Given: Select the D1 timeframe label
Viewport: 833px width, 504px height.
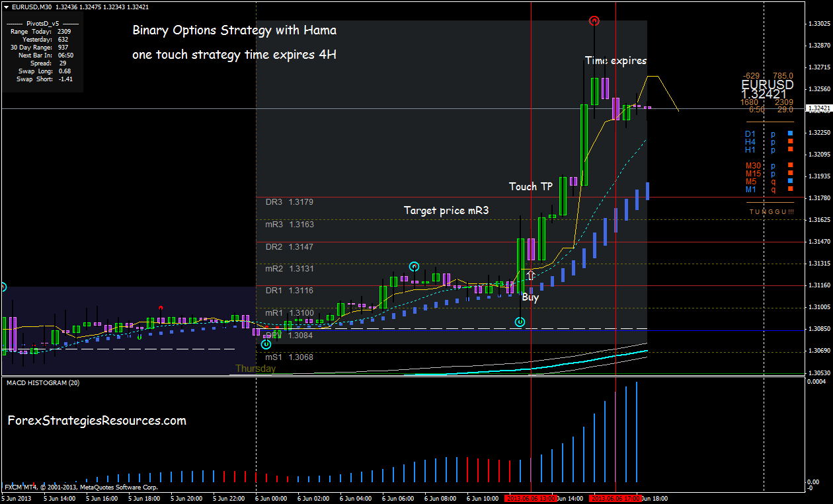Looking at the screenshot, I should 750,134.
